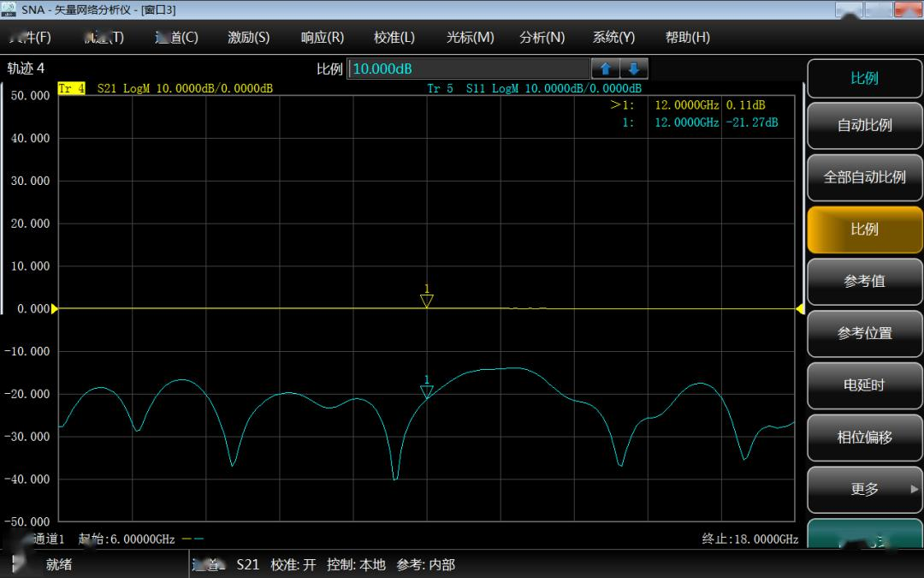Open the 响应(R) menu
The height and width of the screenshot is (578, 924).
[x=322, y=38]
